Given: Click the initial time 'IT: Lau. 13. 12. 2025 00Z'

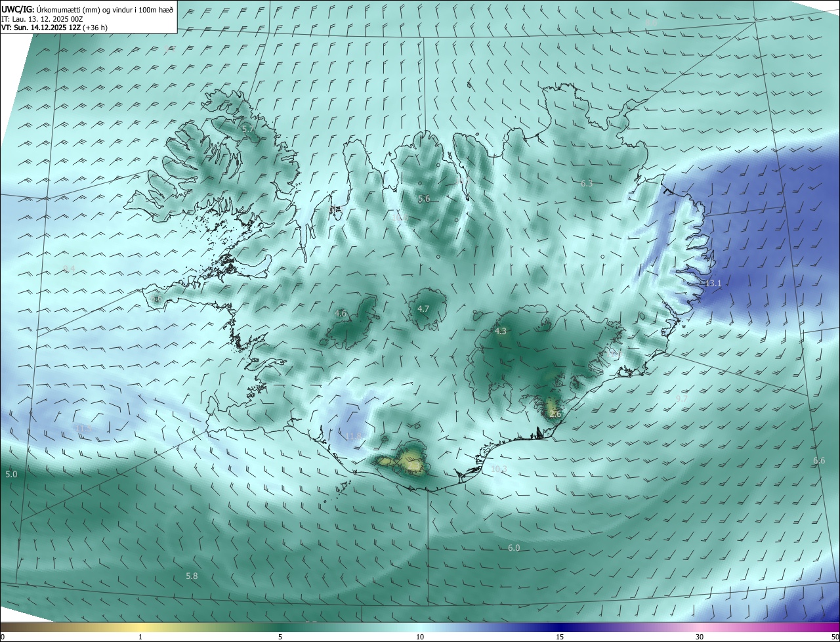Looking at the screenshot, I should pyautogui.click(x=42, y=19).
